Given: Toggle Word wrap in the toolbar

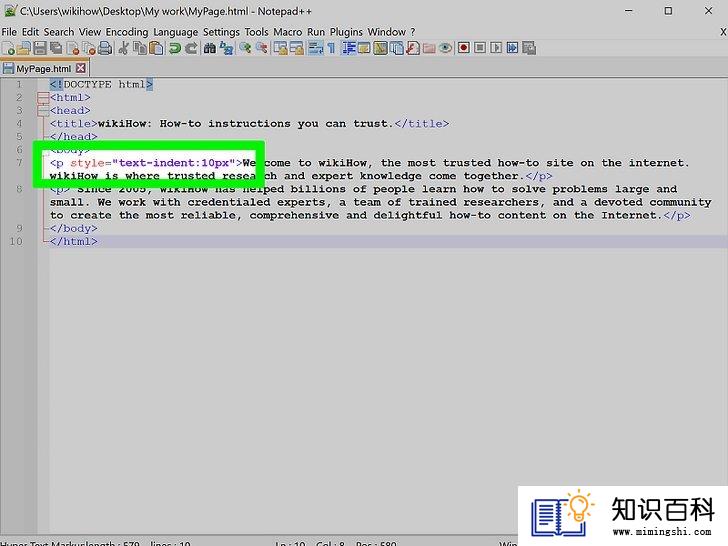Looking at the screenshot, I should pos(315,48).
